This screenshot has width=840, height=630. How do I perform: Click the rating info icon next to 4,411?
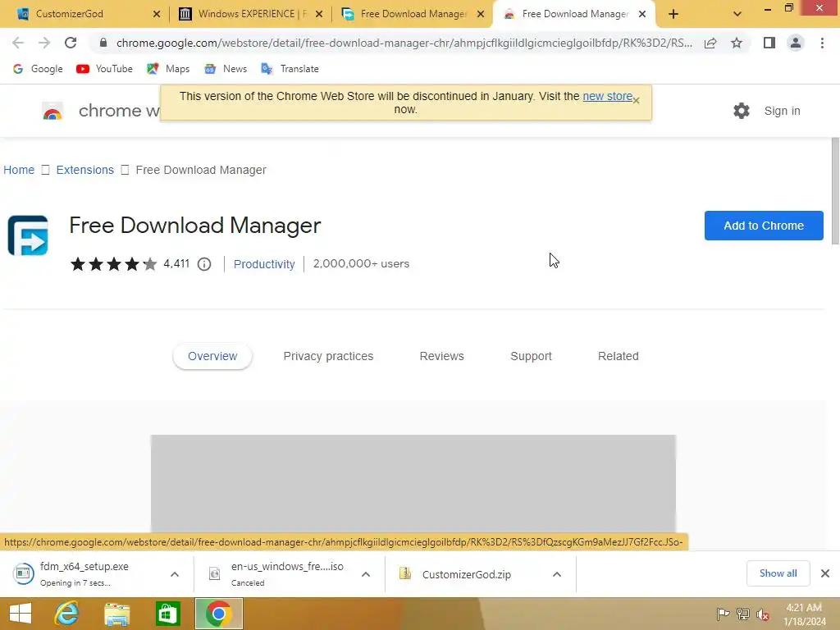point(204,264)
